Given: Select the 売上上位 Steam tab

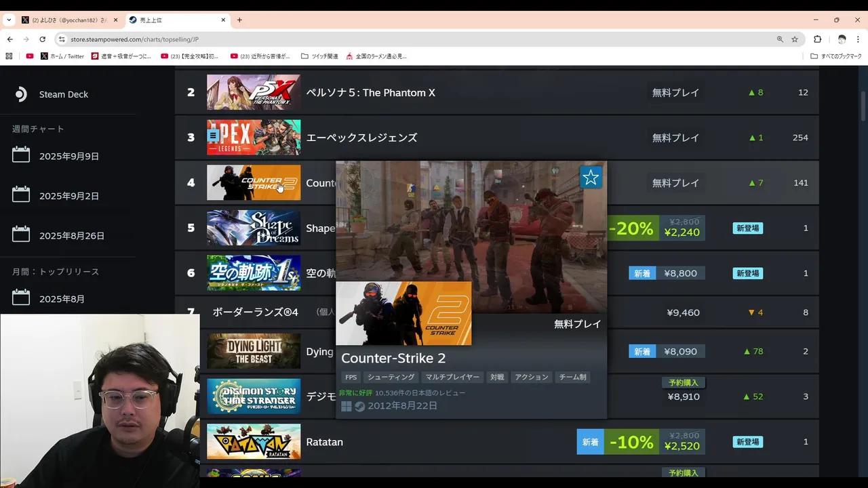Looking at the screenshot, I should click(177, 20).
